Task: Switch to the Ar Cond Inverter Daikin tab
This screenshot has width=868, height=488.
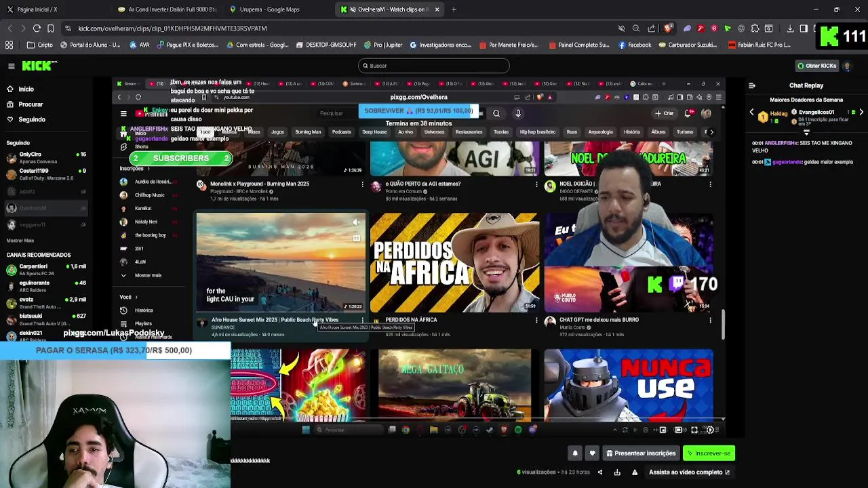Action: [166, 9]
